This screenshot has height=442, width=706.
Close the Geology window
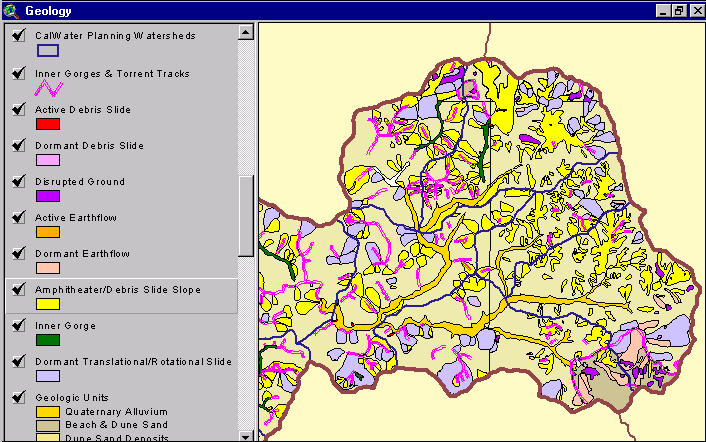(697, 11)
